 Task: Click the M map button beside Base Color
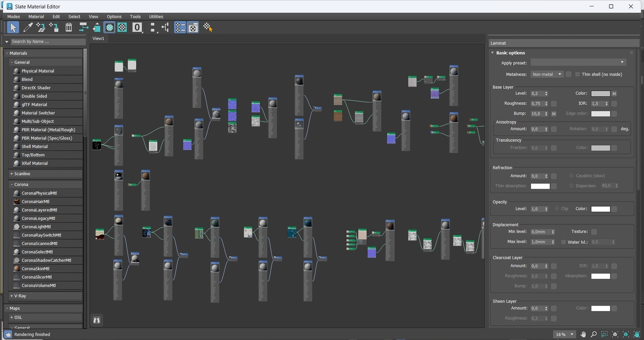614,93
